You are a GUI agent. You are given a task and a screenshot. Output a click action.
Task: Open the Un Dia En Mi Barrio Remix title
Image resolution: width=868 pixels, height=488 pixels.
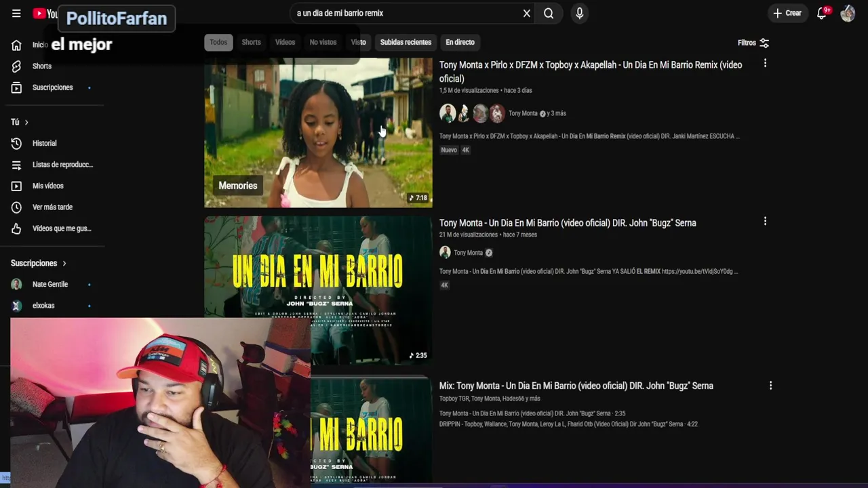point(591,72)
